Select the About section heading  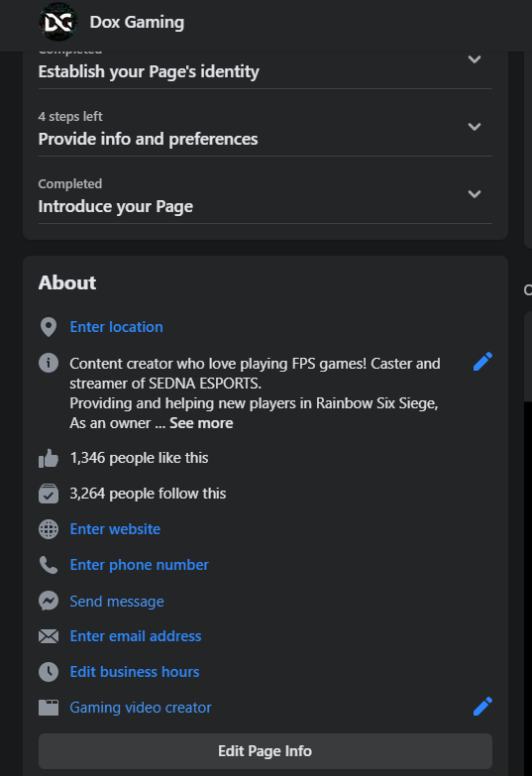[x=67, y=282]
